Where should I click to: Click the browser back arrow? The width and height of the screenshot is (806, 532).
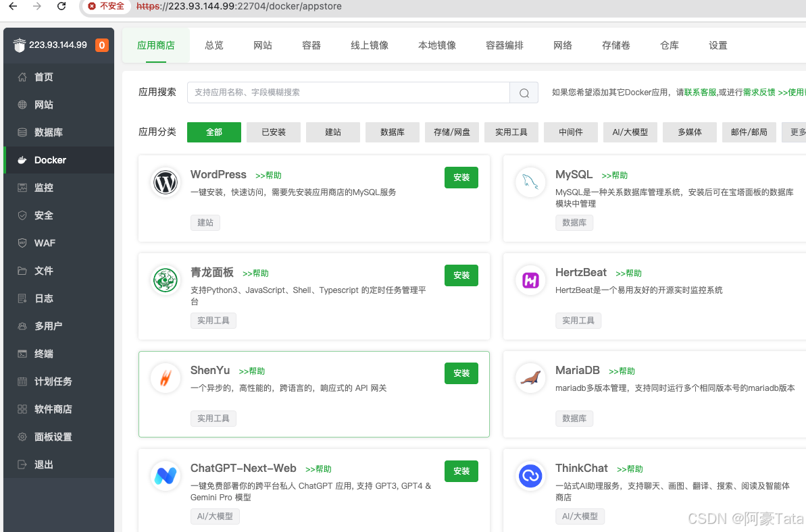13,6
